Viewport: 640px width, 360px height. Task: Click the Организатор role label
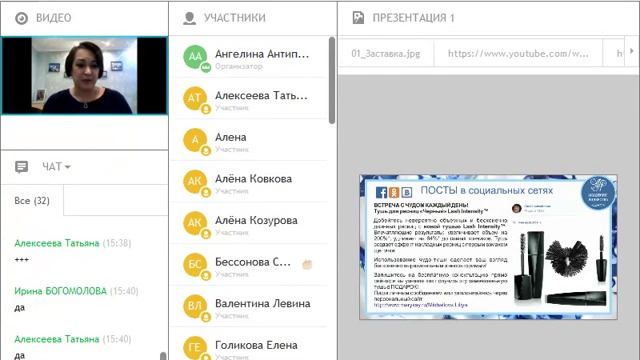tap(239, 66)
